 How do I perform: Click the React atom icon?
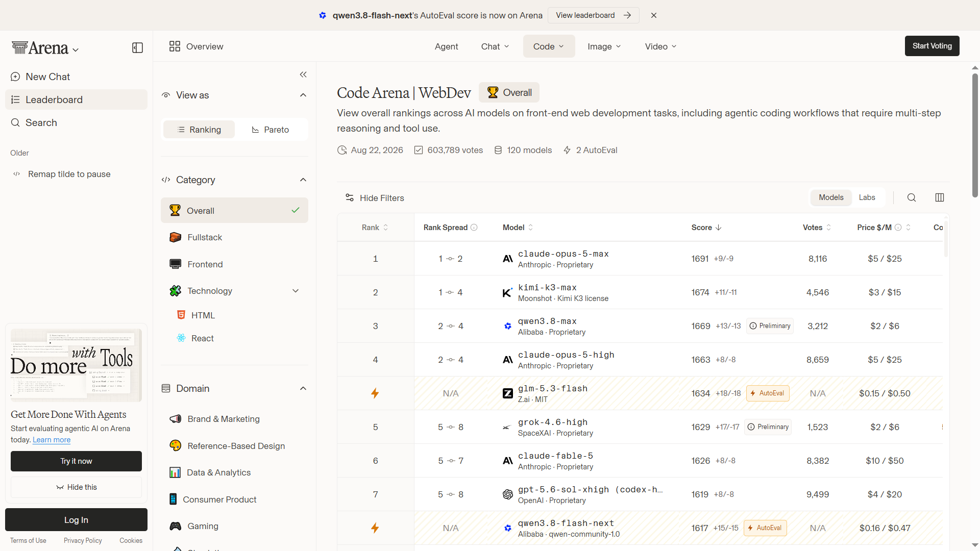point(181,338)
